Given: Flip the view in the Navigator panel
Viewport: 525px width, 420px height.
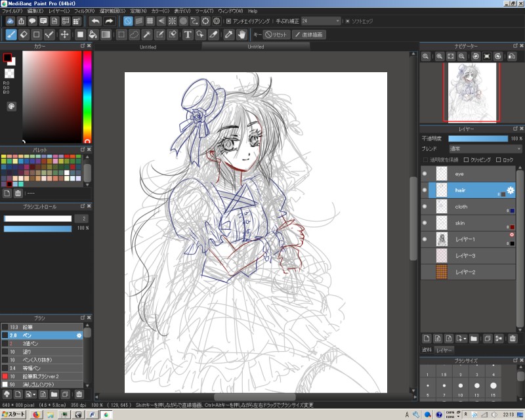Looking at the screenshot, I should [512, 56].
